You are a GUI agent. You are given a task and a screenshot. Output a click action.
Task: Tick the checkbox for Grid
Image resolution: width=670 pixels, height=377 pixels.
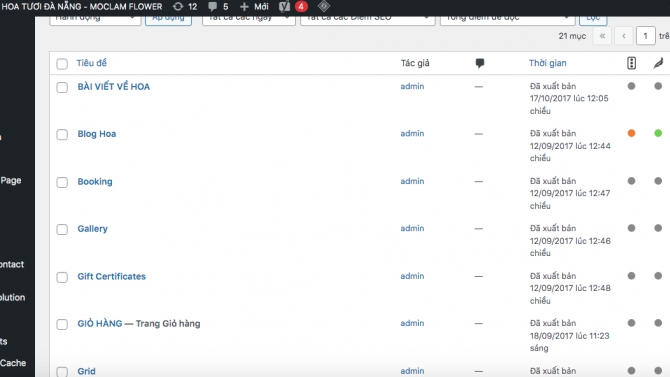coord(62,371)
